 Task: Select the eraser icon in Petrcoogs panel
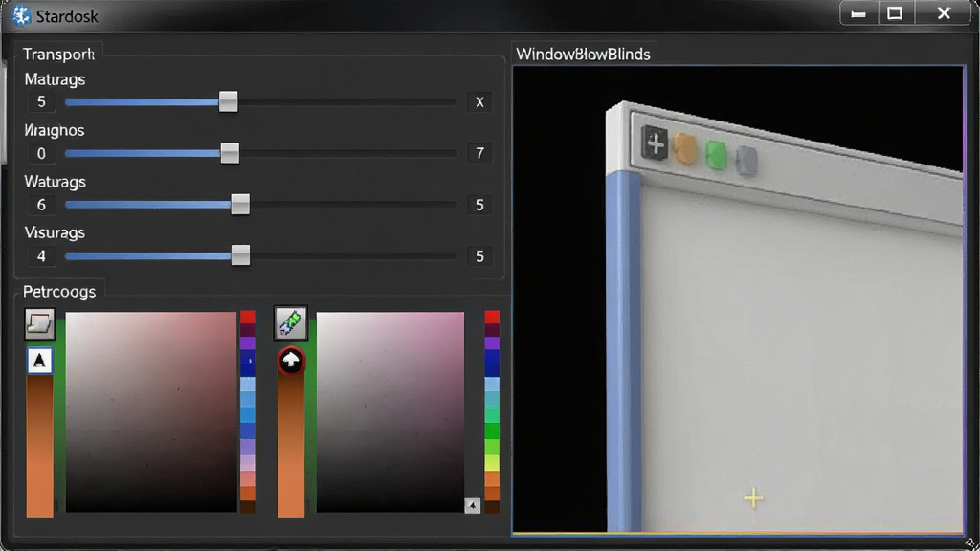point(39,323)
